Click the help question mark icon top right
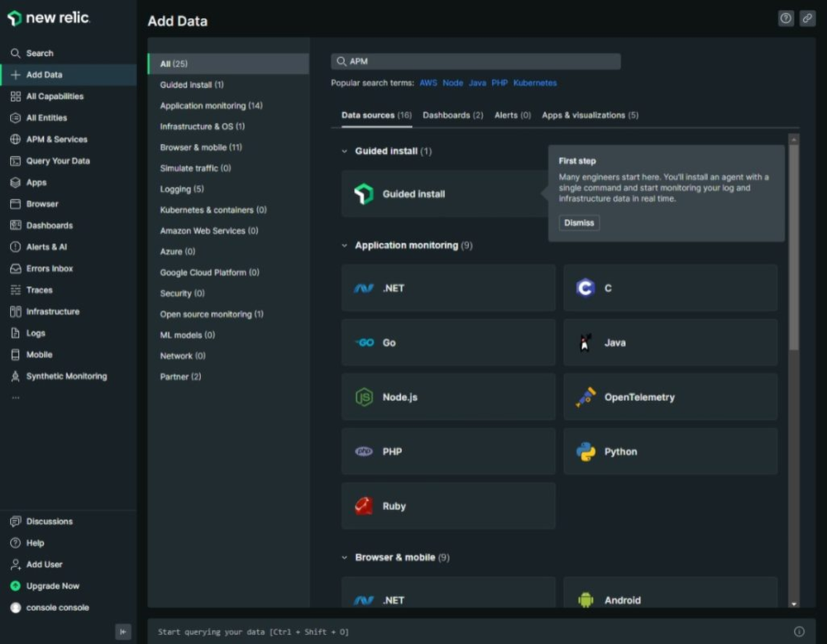 pyautogui.click(x=786, y=19)
